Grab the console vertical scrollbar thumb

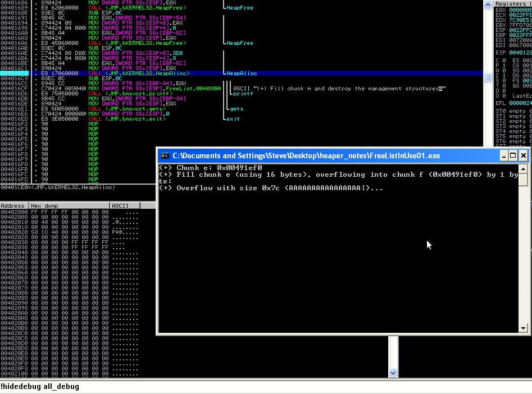coord(523,180)
